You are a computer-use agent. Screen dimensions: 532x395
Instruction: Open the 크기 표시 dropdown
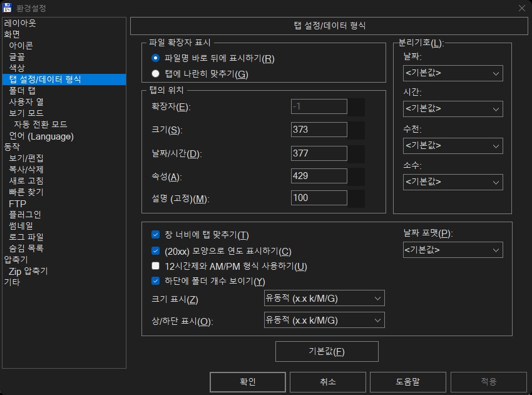pyautogui.click(x=324, y=299)
